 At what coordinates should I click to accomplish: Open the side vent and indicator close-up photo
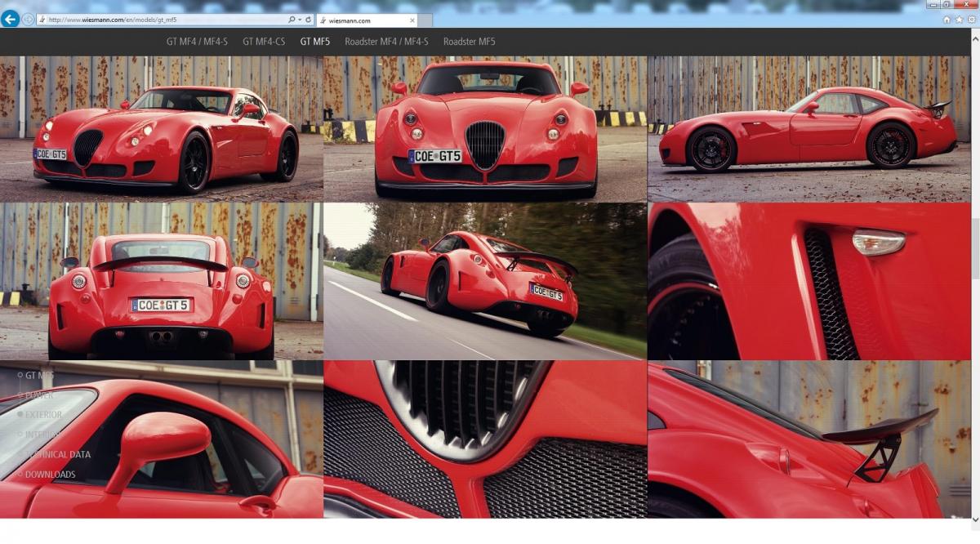tap(808, 282)
